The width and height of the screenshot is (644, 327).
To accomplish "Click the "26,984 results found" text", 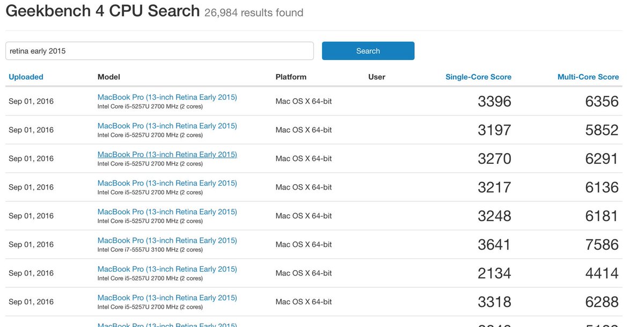I will click(254, 12).
